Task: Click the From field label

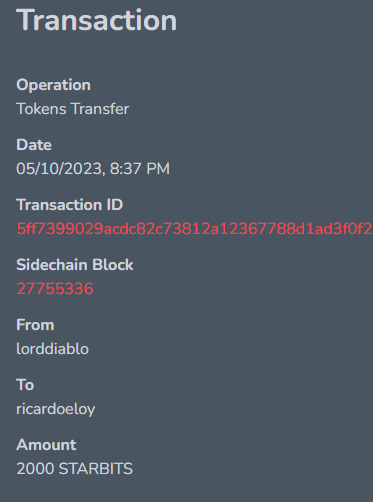Action: (x=35, y=325)
